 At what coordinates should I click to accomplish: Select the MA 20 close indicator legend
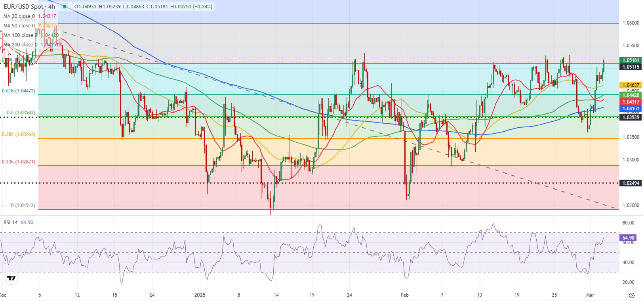(x=19, y=16)
